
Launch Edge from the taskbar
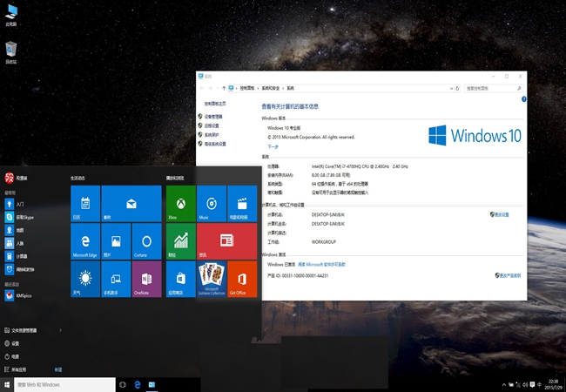(138, 385)
